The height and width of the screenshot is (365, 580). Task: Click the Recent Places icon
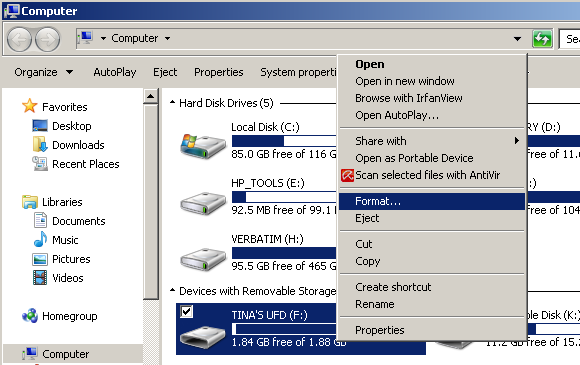tap(40, 163)
